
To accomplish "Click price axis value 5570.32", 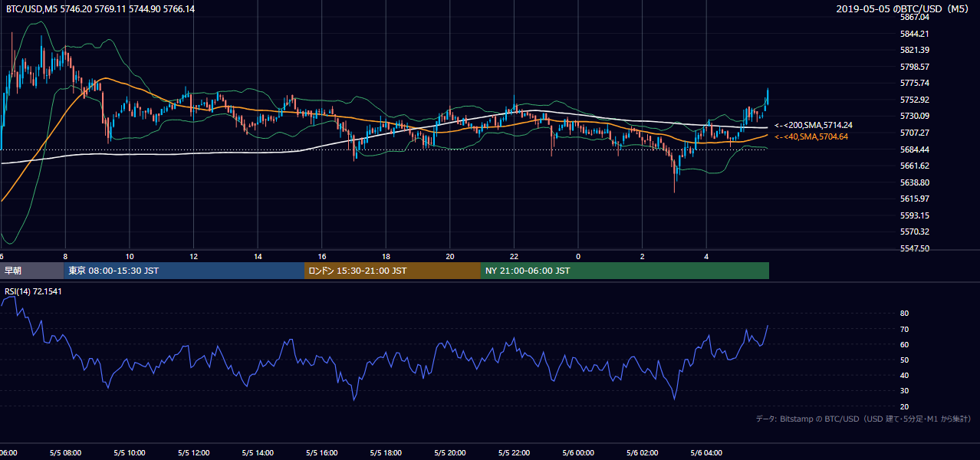I will click(914, 232).
